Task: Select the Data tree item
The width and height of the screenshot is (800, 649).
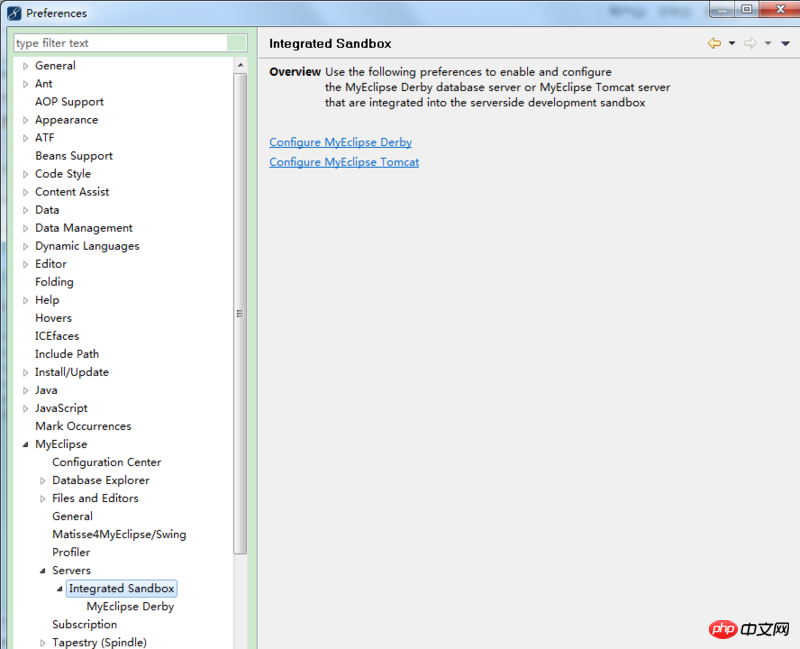Action: coord(47,210)
